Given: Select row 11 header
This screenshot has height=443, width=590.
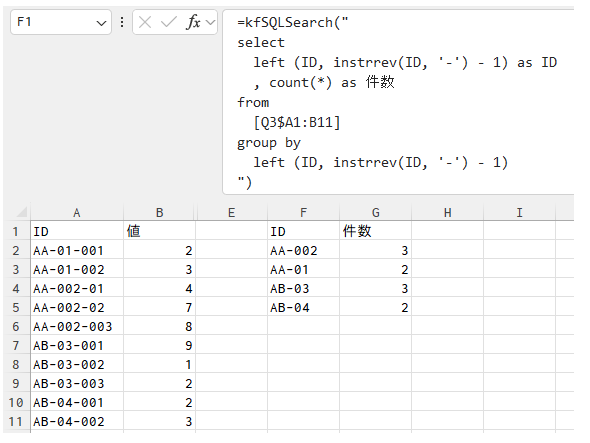Looking at the screenshot, I should [16, 422].
